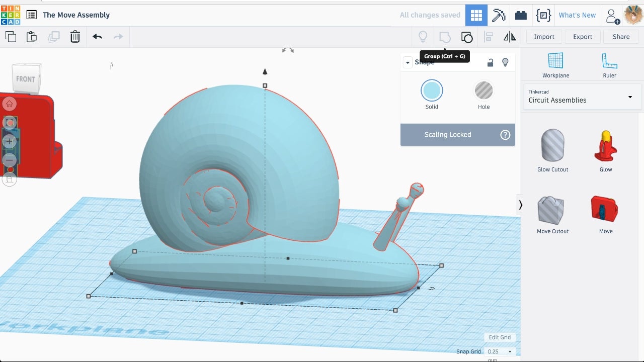Collapse the Shape inspector panel
Viewport: 644px width, 362px height.
[408, 62]
